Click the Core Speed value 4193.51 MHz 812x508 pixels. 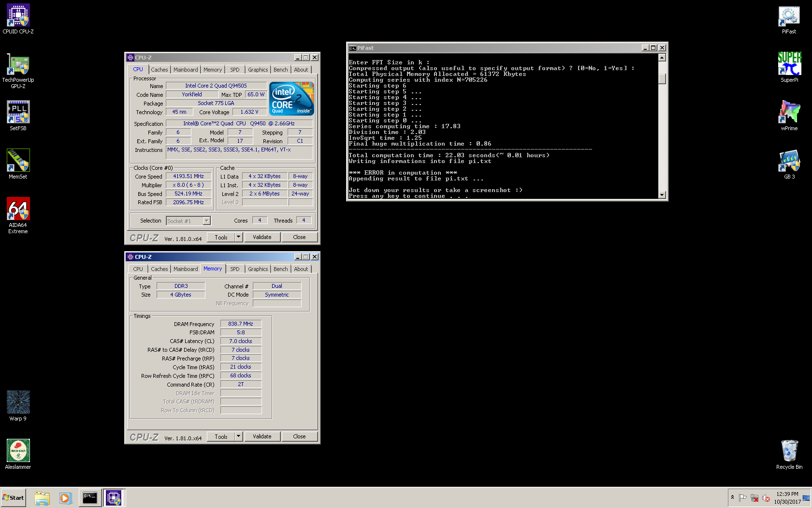pyautogui.click(x=188, y=177)
